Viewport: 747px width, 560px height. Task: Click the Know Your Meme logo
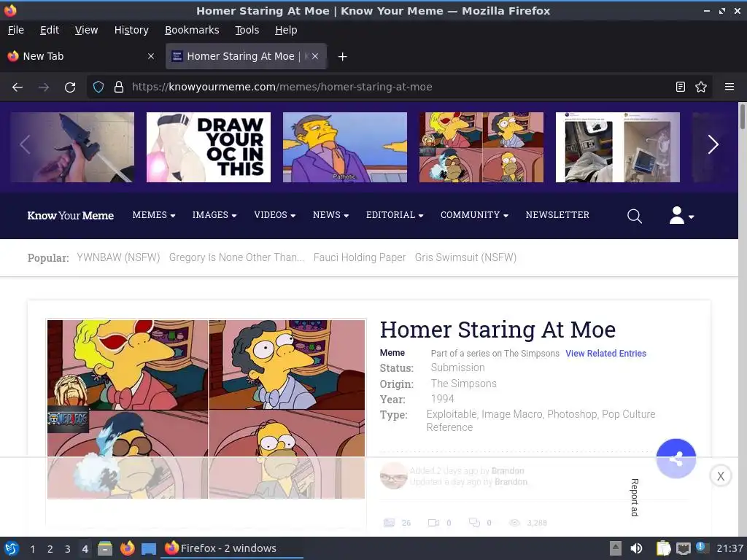(71, 216)
